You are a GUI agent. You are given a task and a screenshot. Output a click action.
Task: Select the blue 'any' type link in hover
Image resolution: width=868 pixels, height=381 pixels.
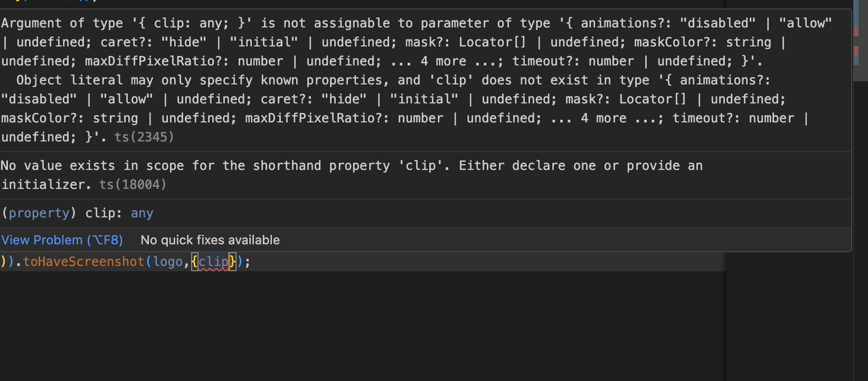click(141, 213)
